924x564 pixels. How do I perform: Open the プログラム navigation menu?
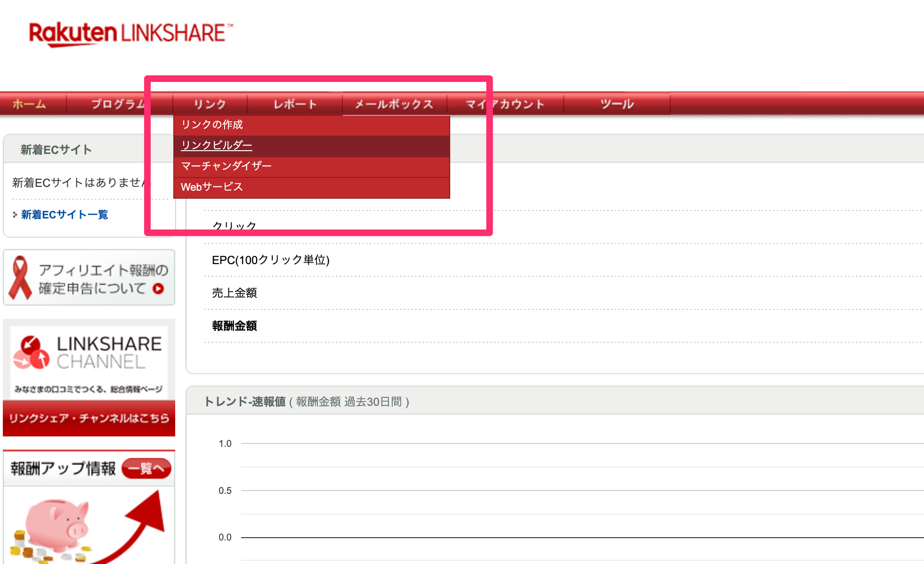119,104
